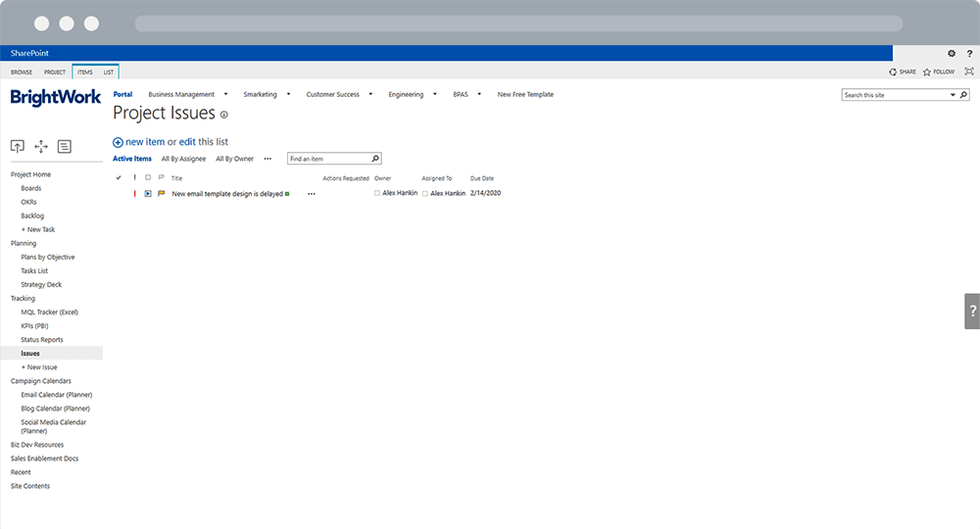The image size is (980, 529).
Task: Toggle the Owner Alex Hankin presence checkbox
Action: click(x=377, y=194)
